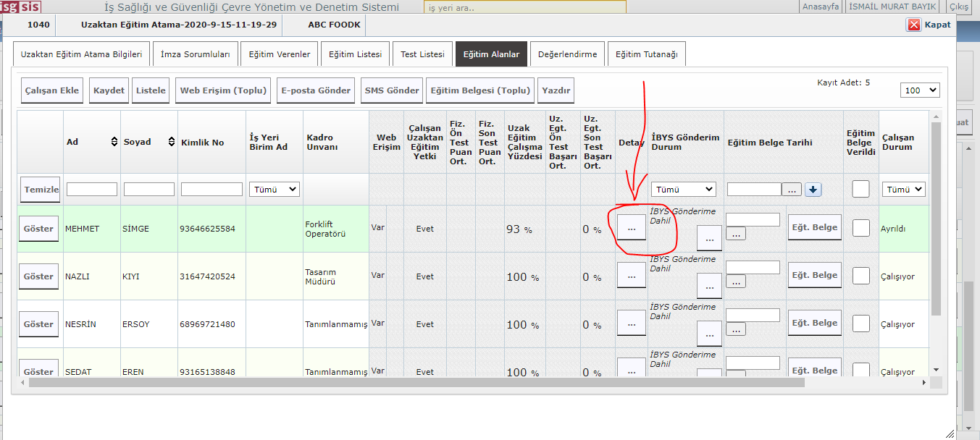
Task: Click sort arrows on Soyad column
Action: [x=172, y=142]
